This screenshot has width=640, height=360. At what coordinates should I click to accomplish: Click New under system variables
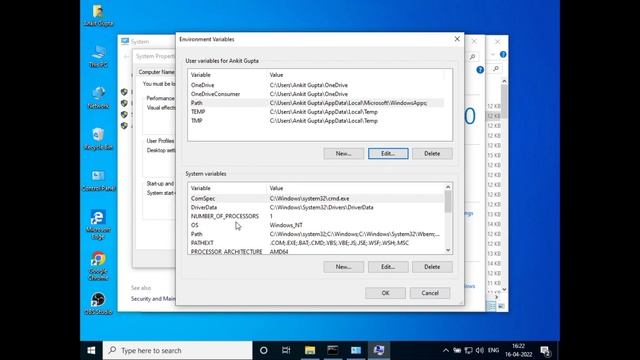(x=344, y=267)
